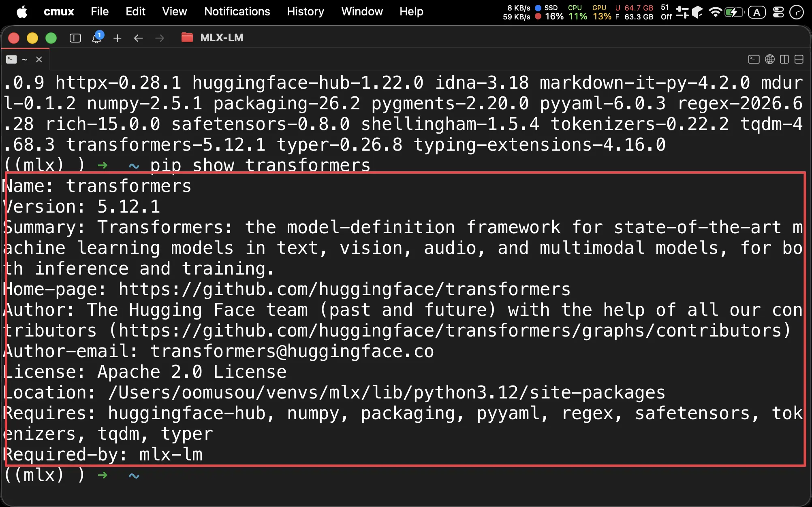Click the "Version: 5.12.1" line
The image size is (812, 507).
pos(82,207)
